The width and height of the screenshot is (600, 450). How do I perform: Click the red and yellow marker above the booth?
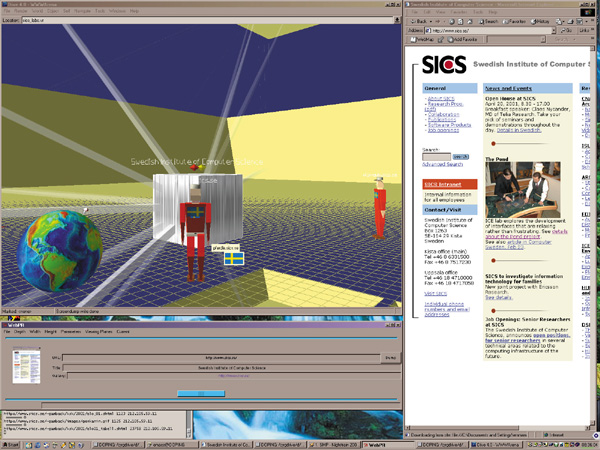click(x=197, y=167)
